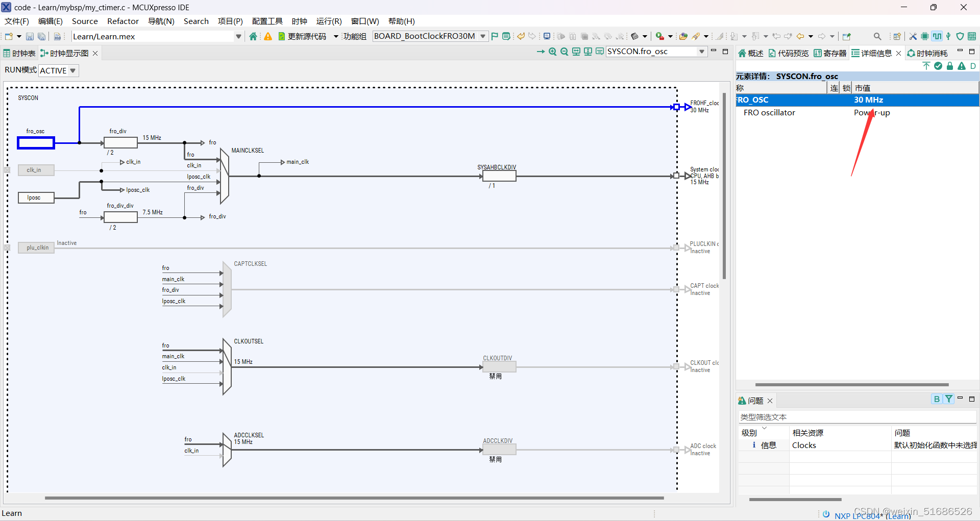Select the lposc source block
The image size is (980, 521).
(36, 197)
